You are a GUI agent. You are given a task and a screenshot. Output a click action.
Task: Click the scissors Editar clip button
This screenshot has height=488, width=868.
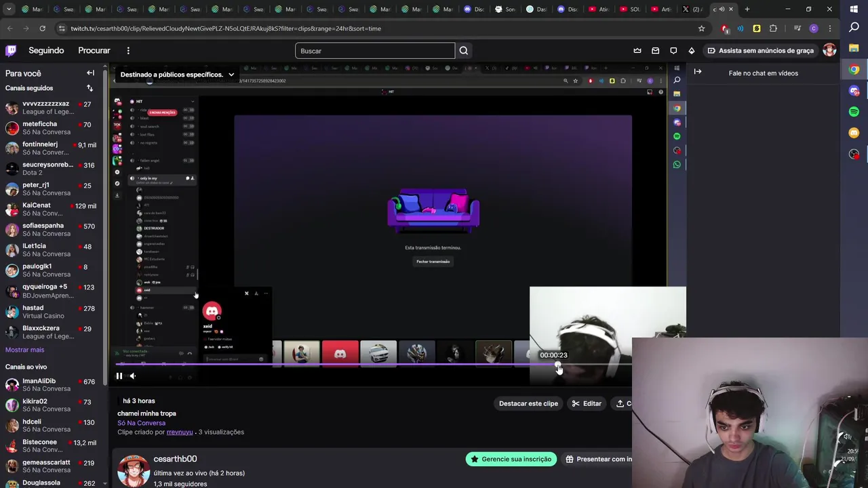pos(587,403)
